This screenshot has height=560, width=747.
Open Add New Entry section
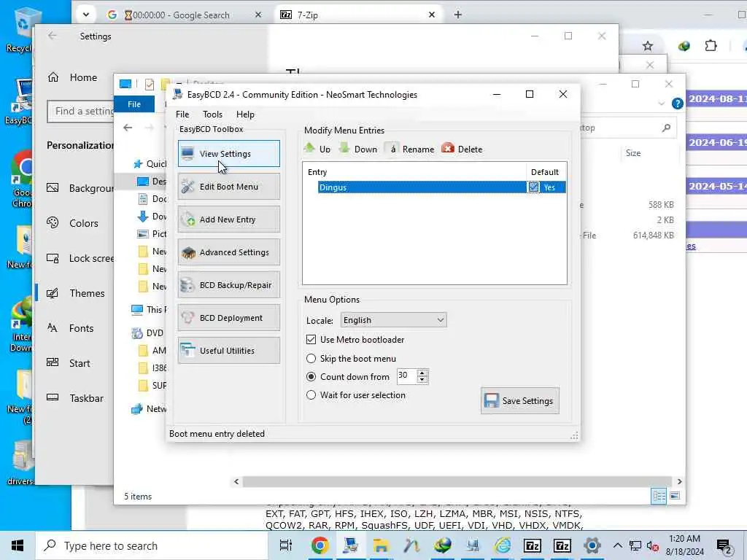click(x=228, y=219)
